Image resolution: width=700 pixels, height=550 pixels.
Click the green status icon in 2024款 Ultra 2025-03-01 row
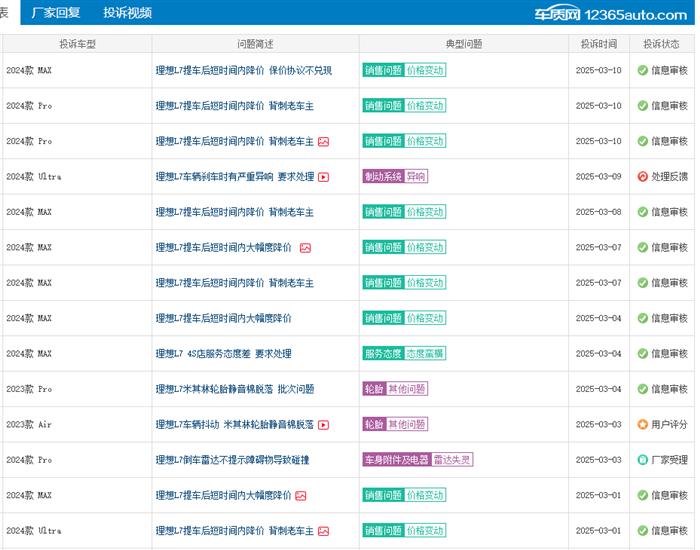pos(642,531)
